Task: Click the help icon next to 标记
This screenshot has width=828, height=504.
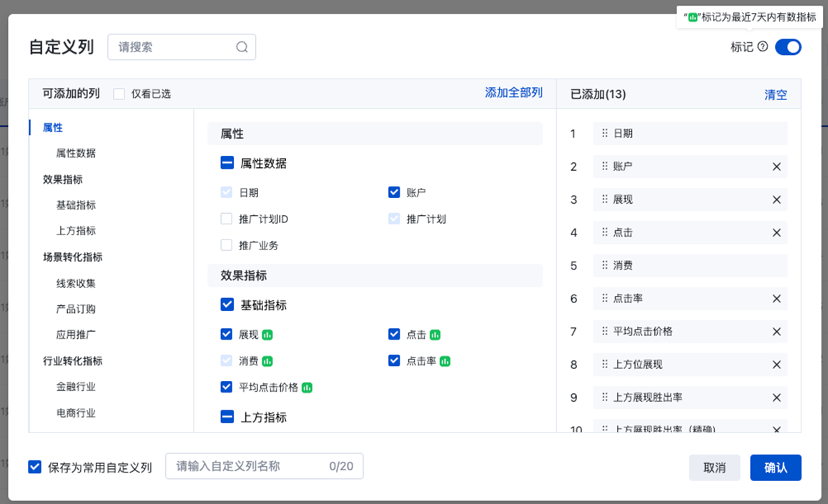Action: 762,47
